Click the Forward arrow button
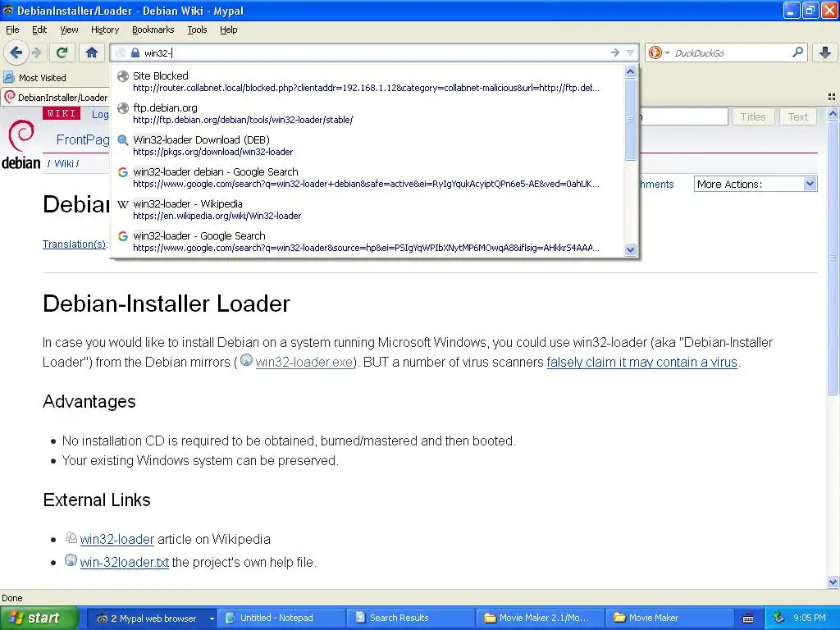 click(36, 52)
